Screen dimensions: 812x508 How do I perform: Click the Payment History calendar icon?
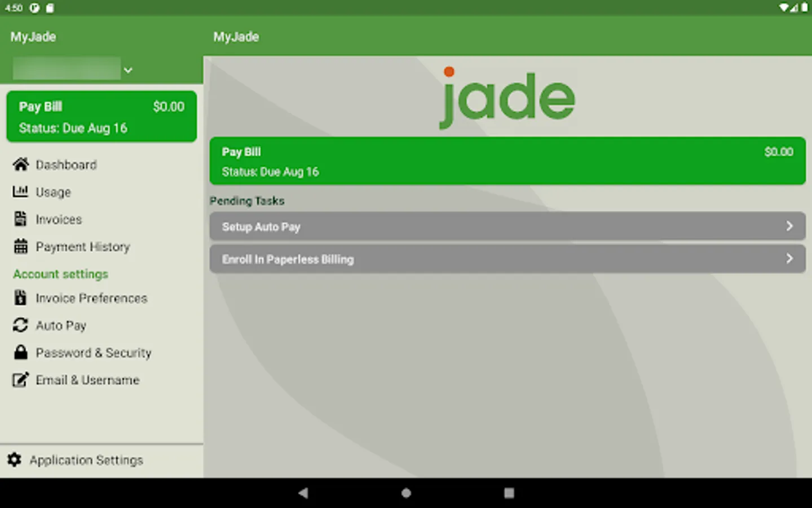point(20,246)
